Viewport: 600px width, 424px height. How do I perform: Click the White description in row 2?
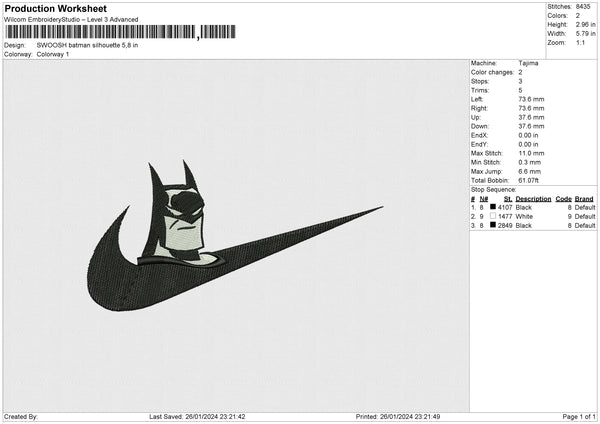(x=524, y=217)
